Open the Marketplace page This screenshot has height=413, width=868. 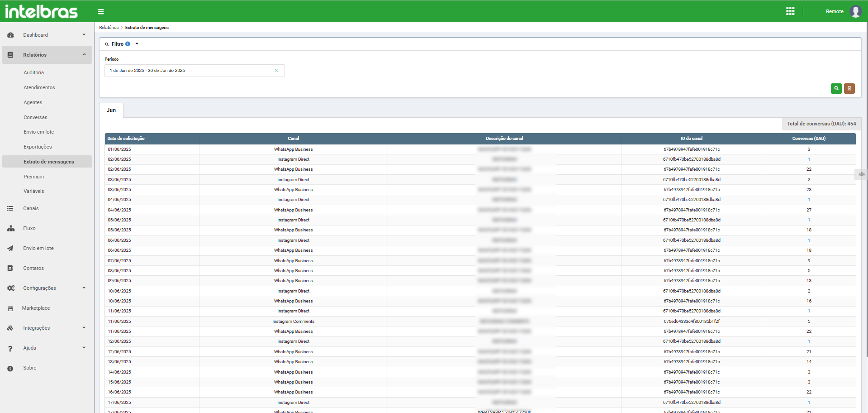[x=36, y=308]
